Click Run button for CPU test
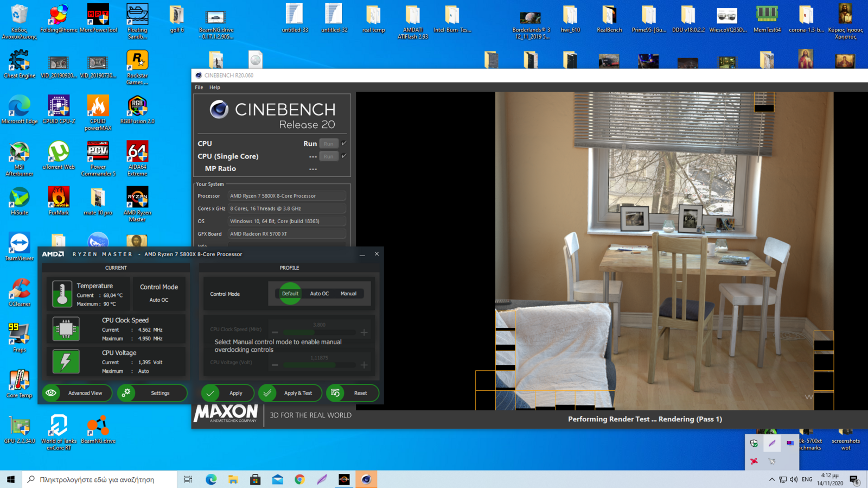This screenshot has height=488, width=868. click(x=328, y=144)
